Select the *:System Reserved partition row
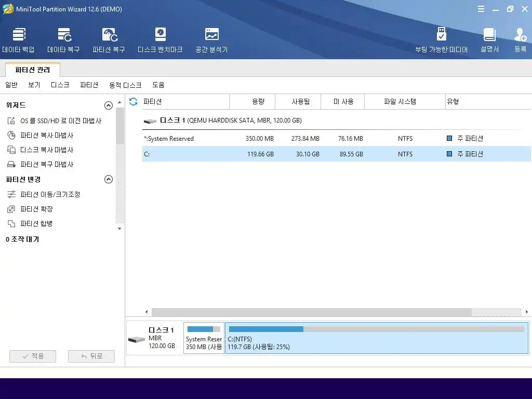Viewport: 532px width, 399px height. [x=337, y=138]
